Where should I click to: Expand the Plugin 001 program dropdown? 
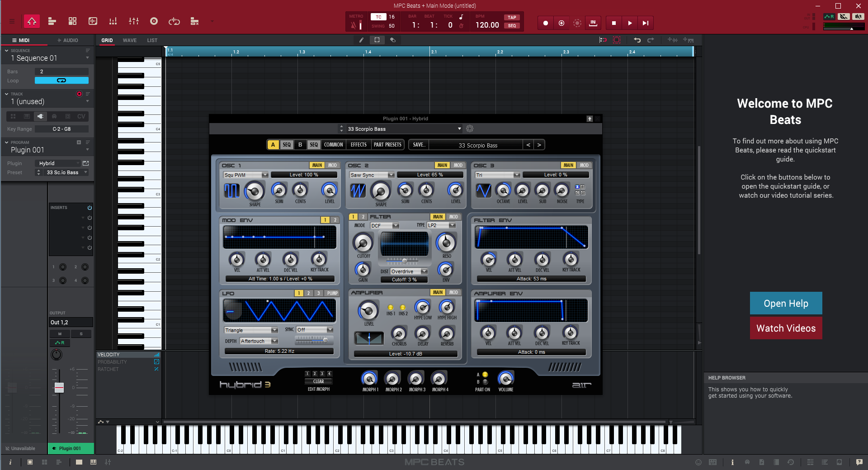(87, 150)
